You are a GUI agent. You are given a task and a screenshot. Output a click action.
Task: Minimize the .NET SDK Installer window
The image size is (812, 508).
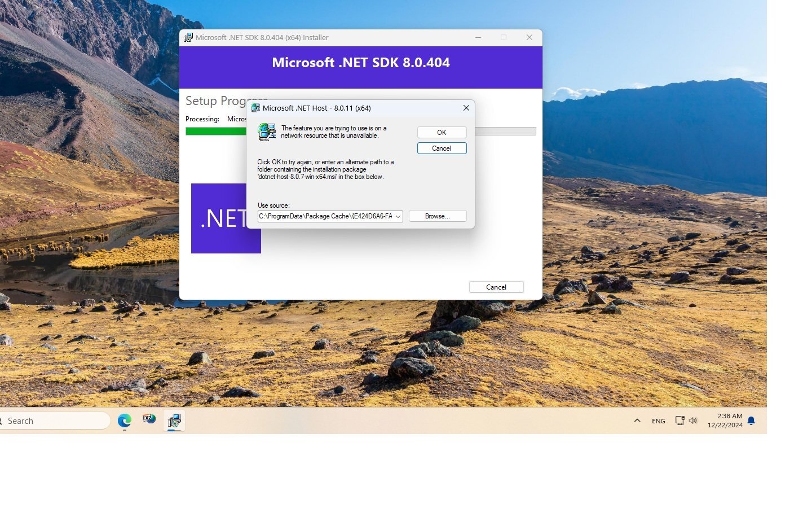click(478, 37)
